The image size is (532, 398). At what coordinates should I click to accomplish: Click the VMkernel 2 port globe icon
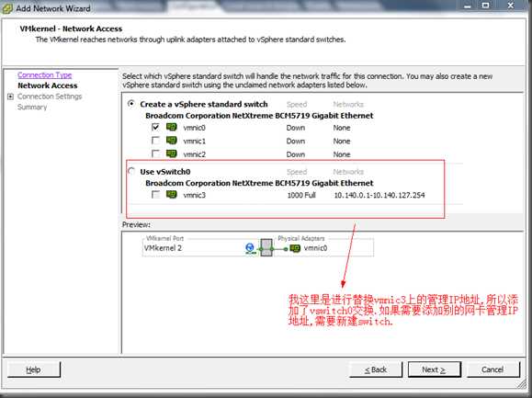point(251,248)
